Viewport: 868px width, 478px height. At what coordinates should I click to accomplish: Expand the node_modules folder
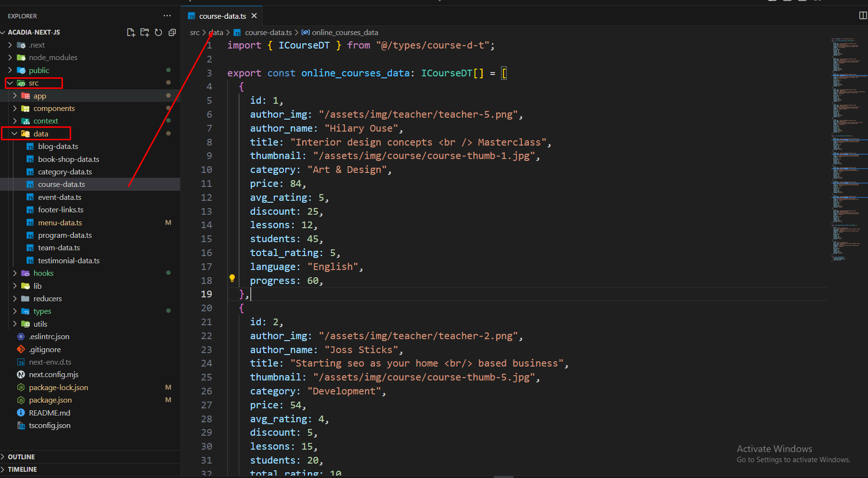[x=10, y=57]
